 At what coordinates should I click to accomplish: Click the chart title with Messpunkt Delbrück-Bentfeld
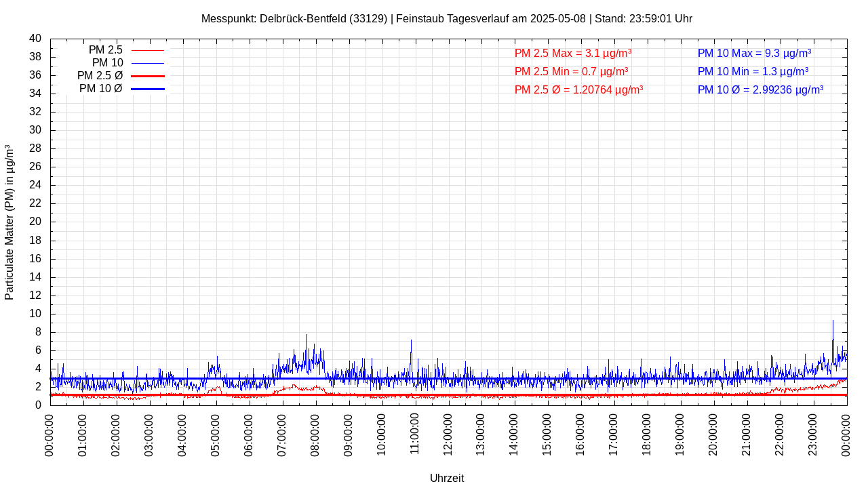pos(446,19)
